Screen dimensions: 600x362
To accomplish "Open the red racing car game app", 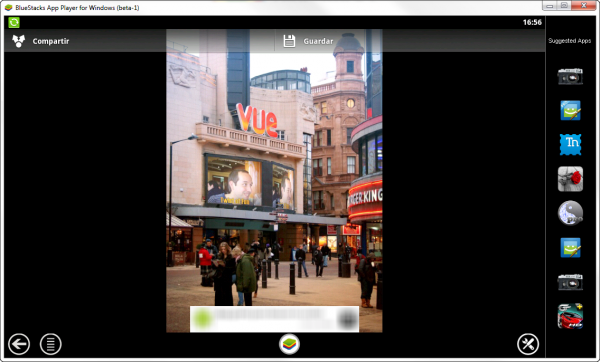I will pyautogui.click(x=570, y=316).
